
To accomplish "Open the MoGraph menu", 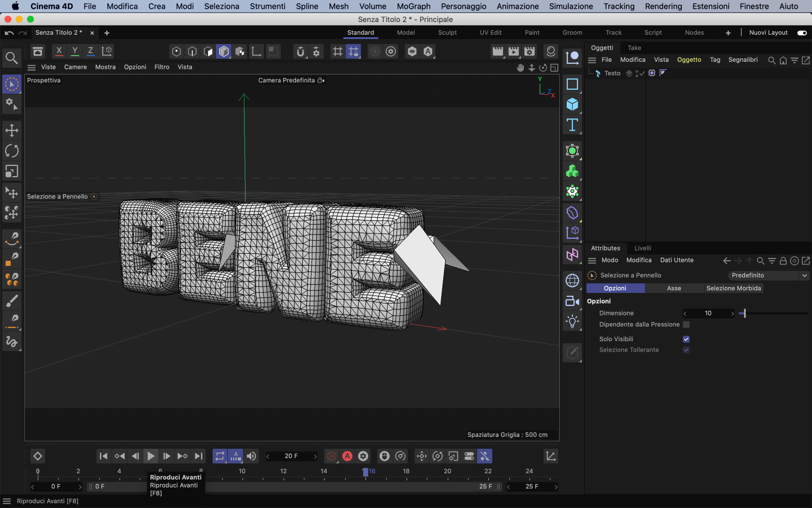I will 413,6.
